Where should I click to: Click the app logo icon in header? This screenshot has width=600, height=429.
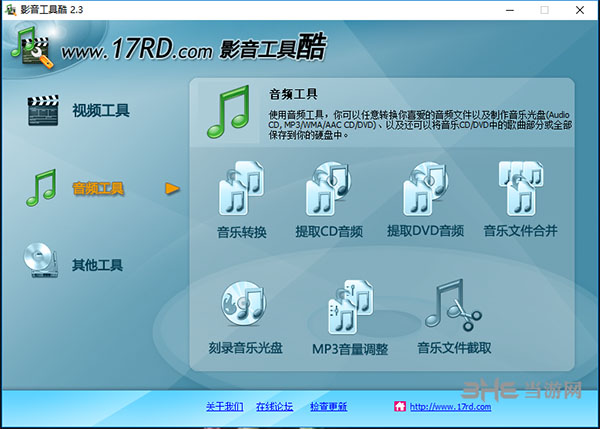coord(32,47)
